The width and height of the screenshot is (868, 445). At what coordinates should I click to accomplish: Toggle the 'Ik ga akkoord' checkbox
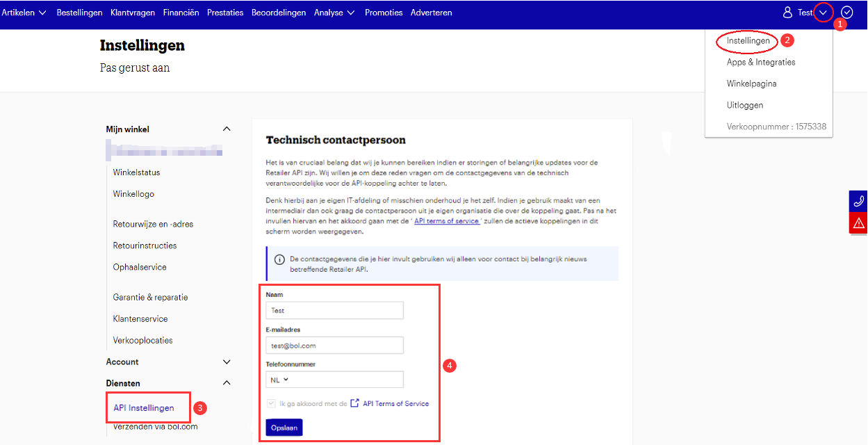click(271, 403)
